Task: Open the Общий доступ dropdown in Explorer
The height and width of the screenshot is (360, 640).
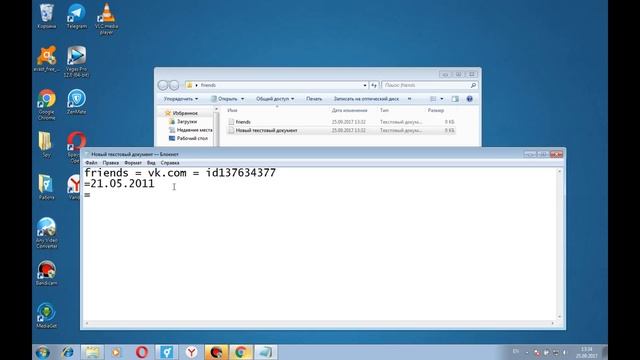Action: 275,99
